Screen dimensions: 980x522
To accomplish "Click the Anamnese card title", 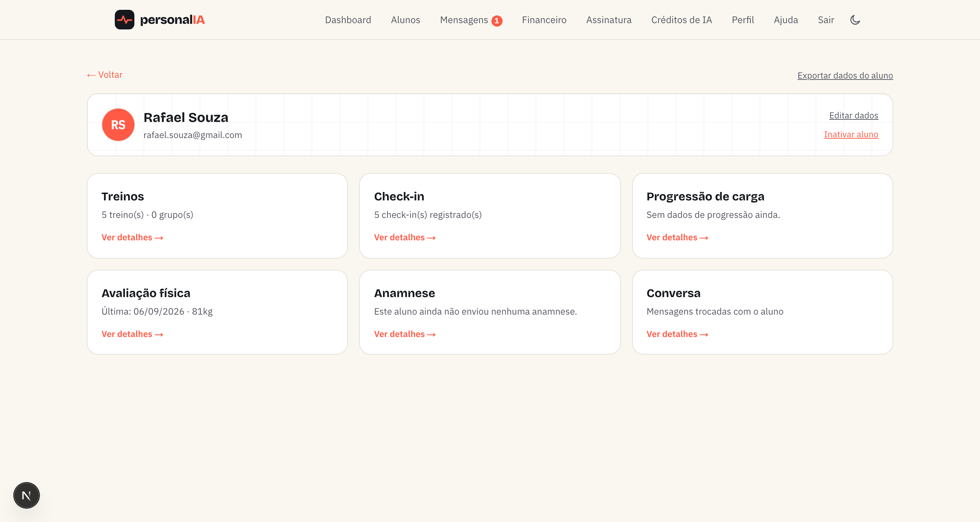I will [x=404, y=293].
